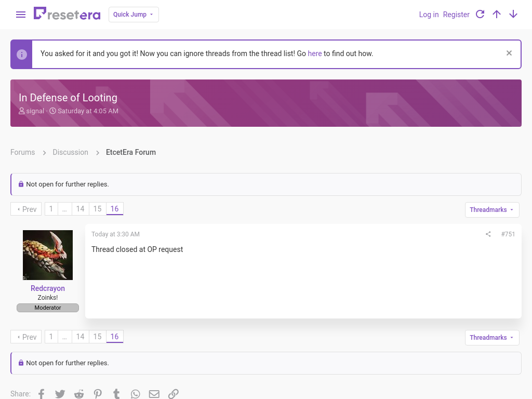The image size is (532, 399).
Task: Share thread on Reddit
Action: [x=79, y=394]
